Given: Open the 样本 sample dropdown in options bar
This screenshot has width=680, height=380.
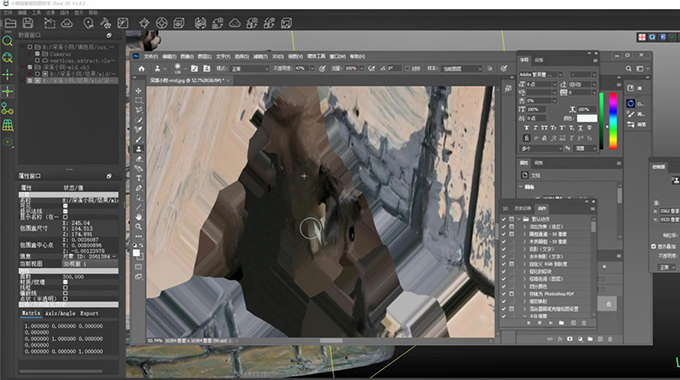Looking at the screenshot, I should click(x=461, y=69).
